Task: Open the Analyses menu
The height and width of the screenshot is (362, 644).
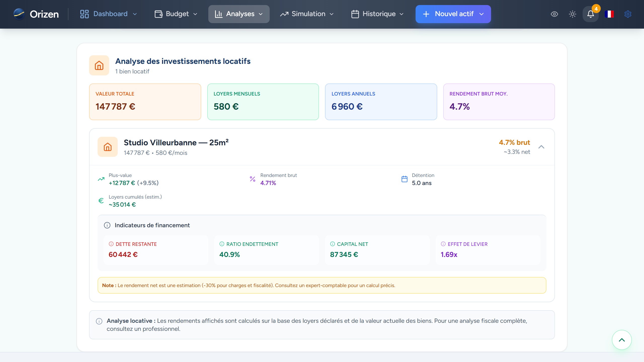Action: coord(239,14)
